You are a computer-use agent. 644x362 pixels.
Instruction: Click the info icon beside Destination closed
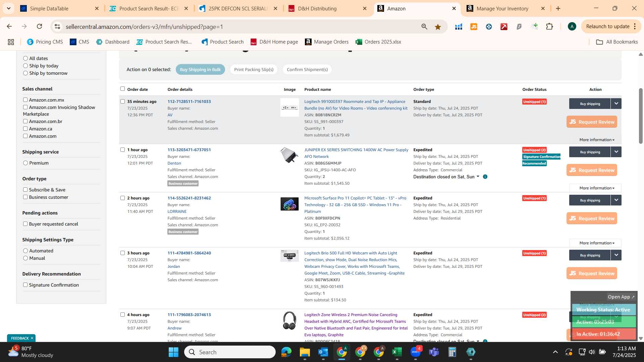pos(485,177)
